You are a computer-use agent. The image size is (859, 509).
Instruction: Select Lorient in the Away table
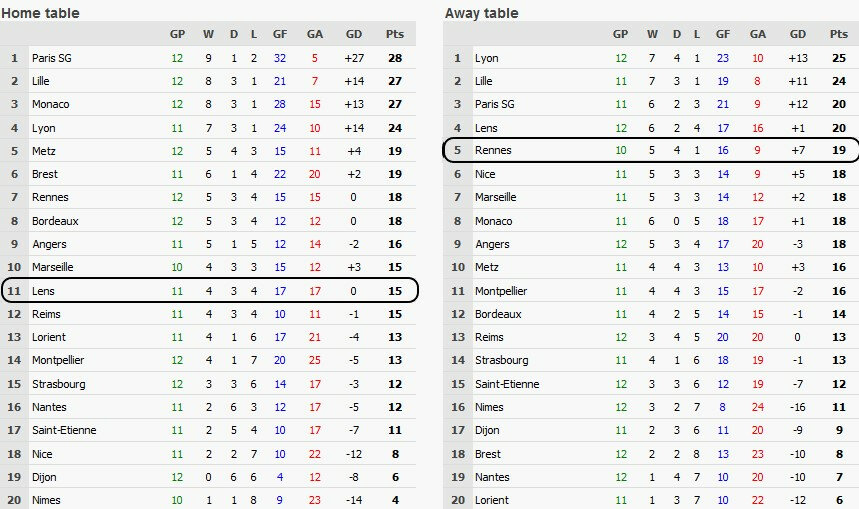(x=491, y=500)
